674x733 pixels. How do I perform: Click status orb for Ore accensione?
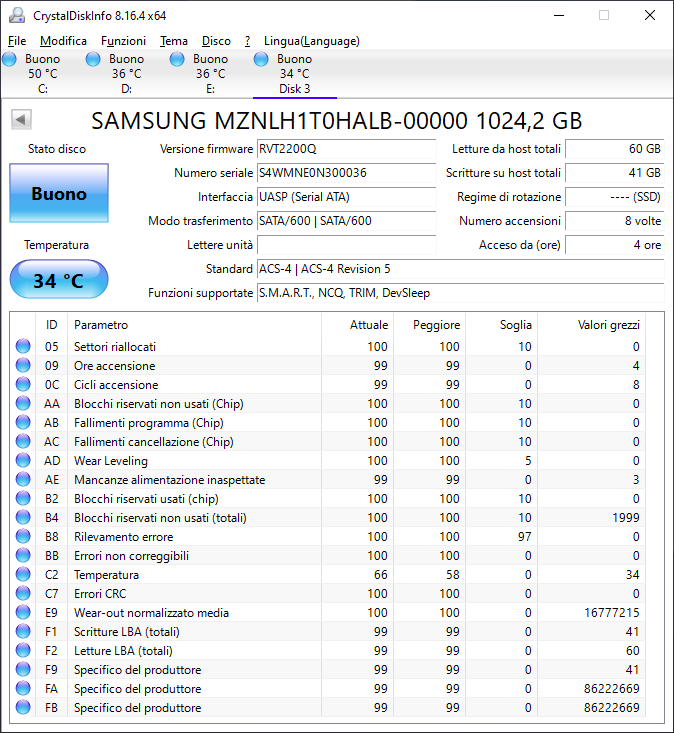pos(23,366)
